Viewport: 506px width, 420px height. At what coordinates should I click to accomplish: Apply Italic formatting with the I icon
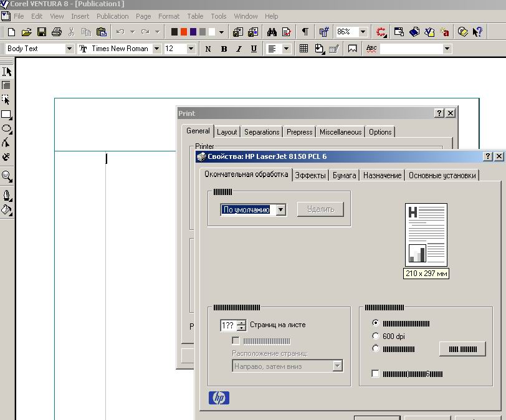point(239,49)
